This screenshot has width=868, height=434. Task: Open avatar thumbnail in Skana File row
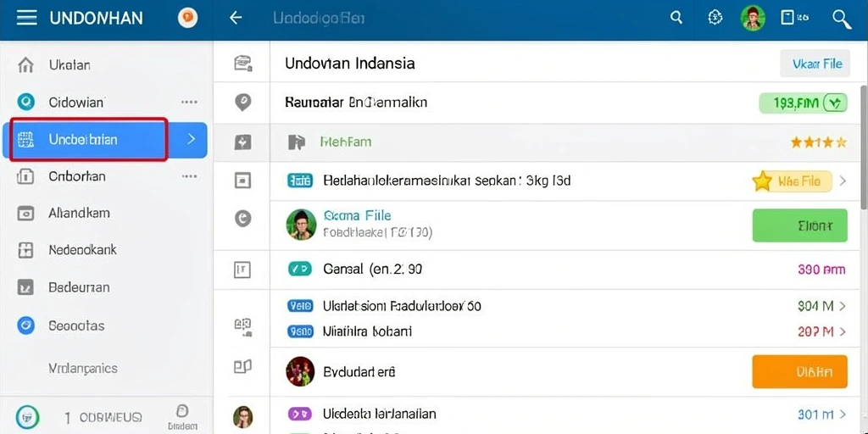(x=301, y=225)
